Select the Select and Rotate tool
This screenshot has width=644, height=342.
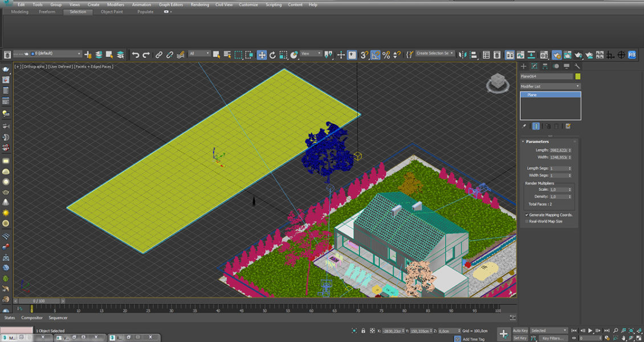[x=274, y=55]
